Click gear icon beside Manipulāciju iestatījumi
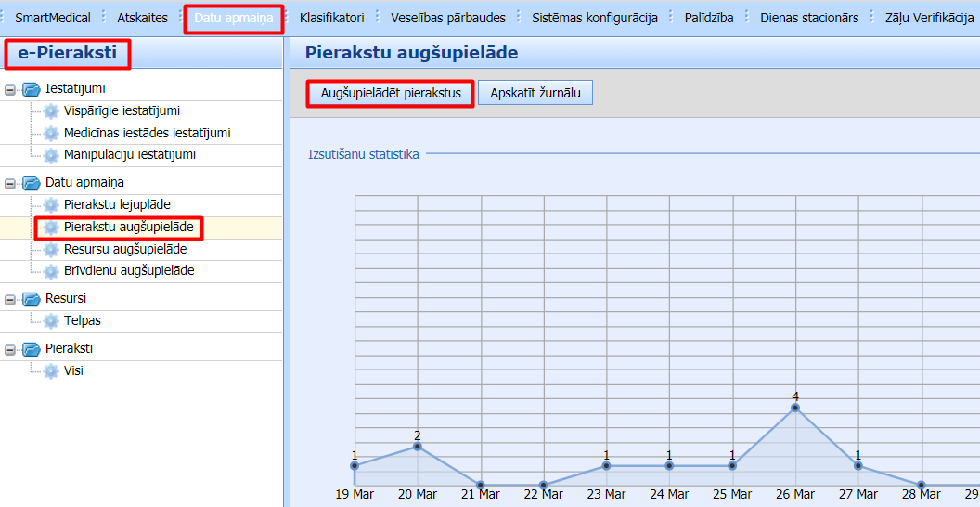The image size is (980, 507). point(51,155)
